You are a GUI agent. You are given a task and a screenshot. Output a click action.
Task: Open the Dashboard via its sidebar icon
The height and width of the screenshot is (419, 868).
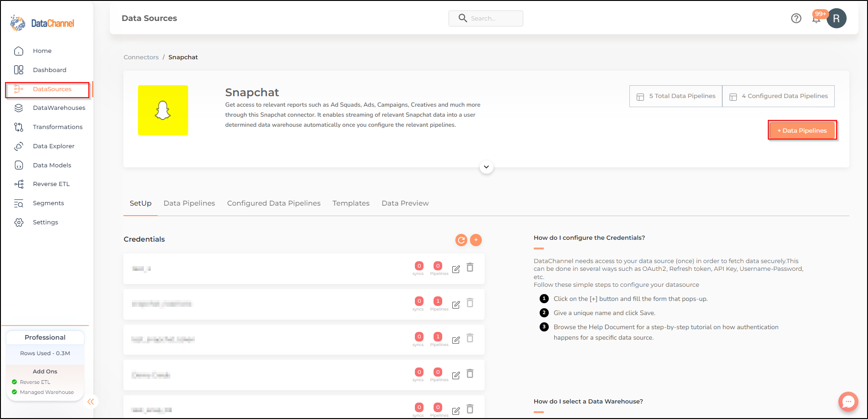[19, 70]
